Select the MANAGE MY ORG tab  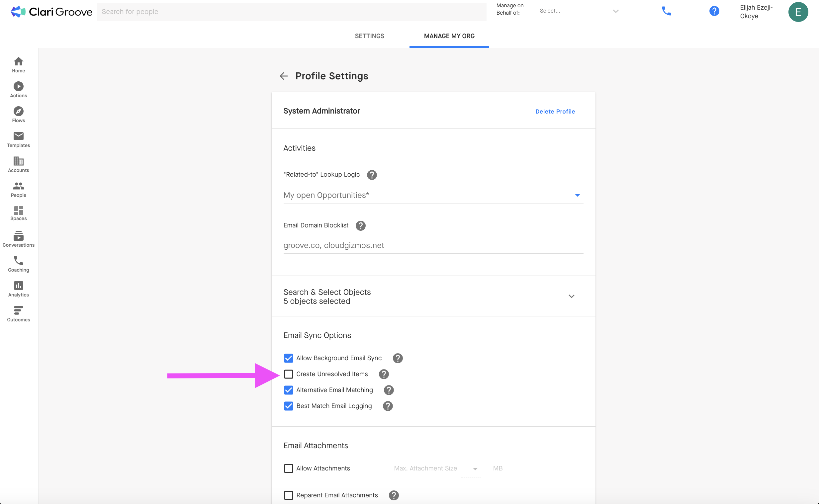449,36
